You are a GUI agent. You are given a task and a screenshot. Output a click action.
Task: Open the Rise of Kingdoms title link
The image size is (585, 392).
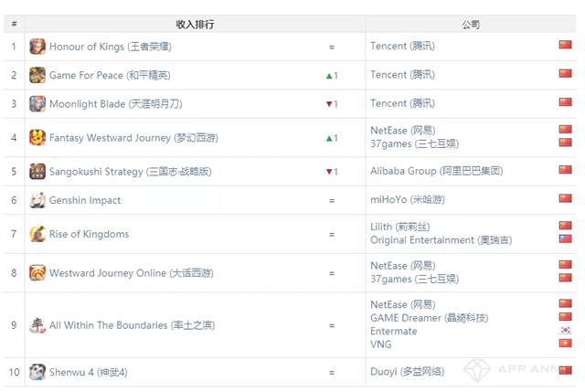(x=89, y=234)
